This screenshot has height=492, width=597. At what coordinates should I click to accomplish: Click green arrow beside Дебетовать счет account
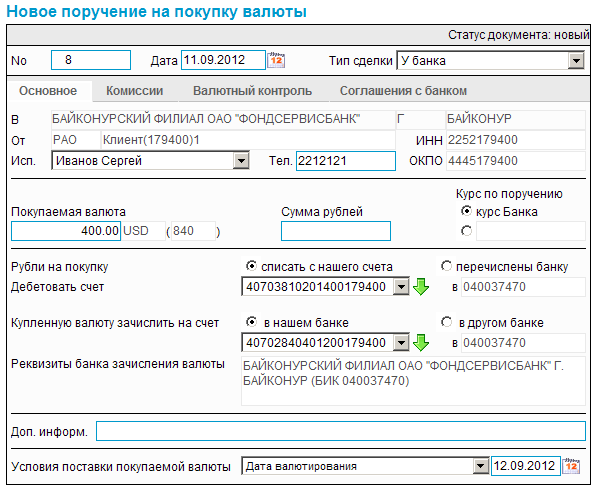(x=421, y=287)
